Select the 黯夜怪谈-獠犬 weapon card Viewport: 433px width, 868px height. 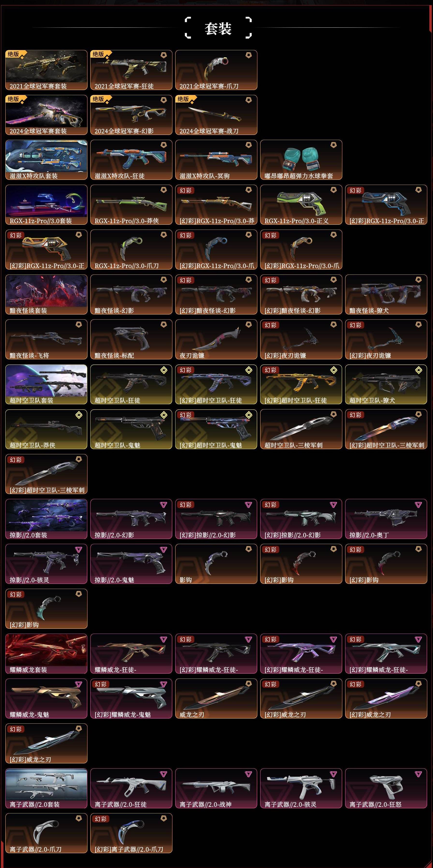pos(386,295)
